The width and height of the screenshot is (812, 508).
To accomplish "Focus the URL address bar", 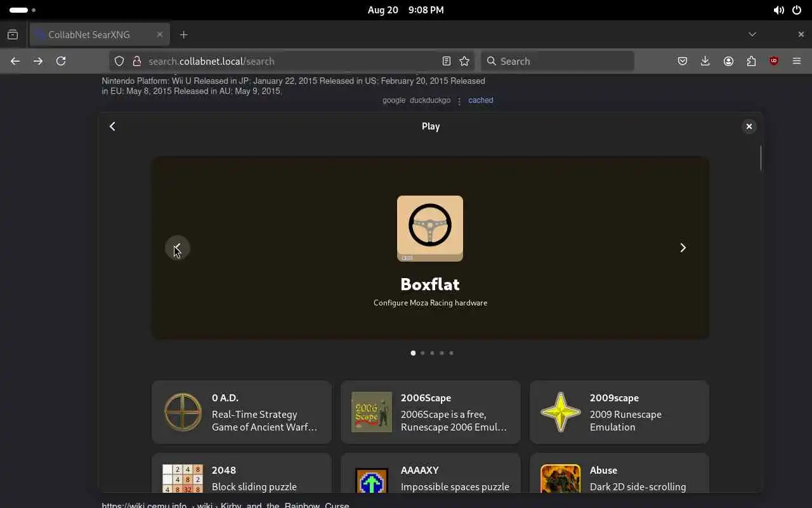I will click(292, 61).
